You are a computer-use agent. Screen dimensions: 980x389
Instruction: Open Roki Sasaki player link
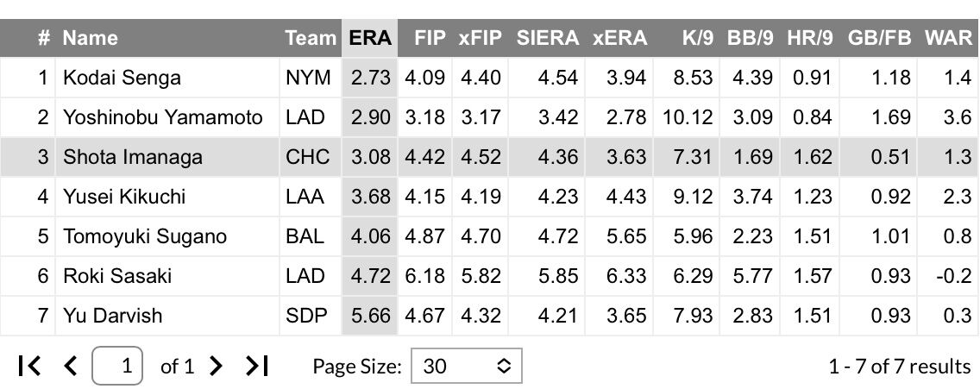(x=116, y=276)
